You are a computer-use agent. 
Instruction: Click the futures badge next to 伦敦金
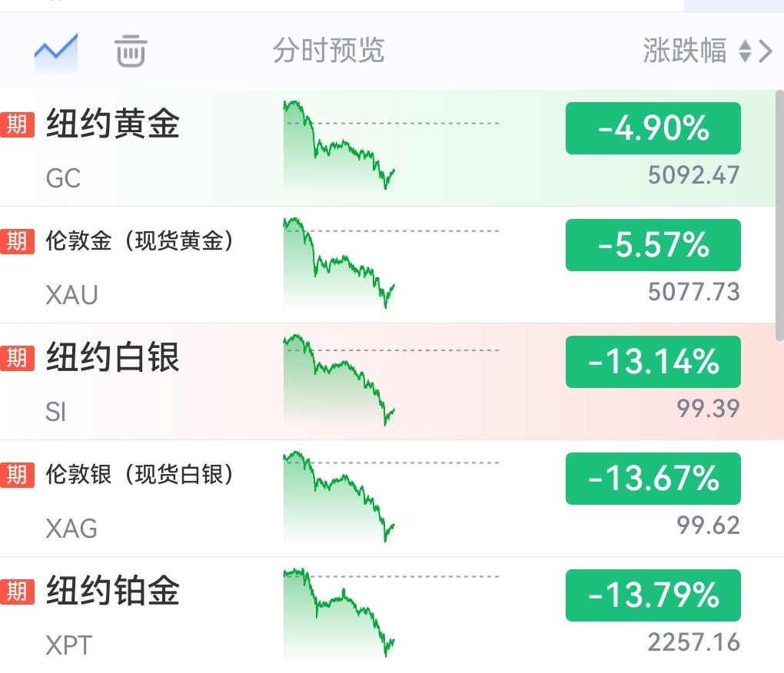[18, 241]
